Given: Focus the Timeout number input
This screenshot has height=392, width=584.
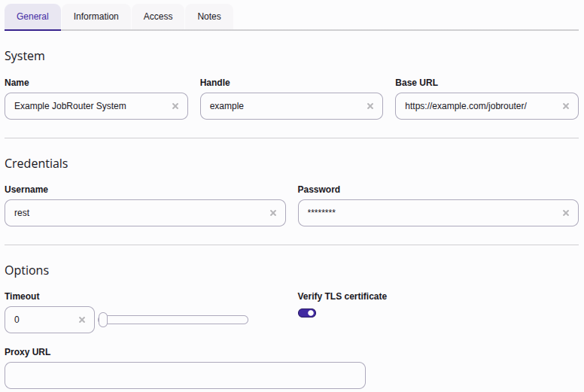Looking at the screenshot, I should [41, 320].
